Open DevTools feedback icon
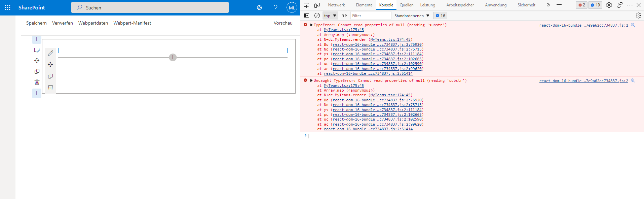The image size is (644, 199). click(620, 5)
